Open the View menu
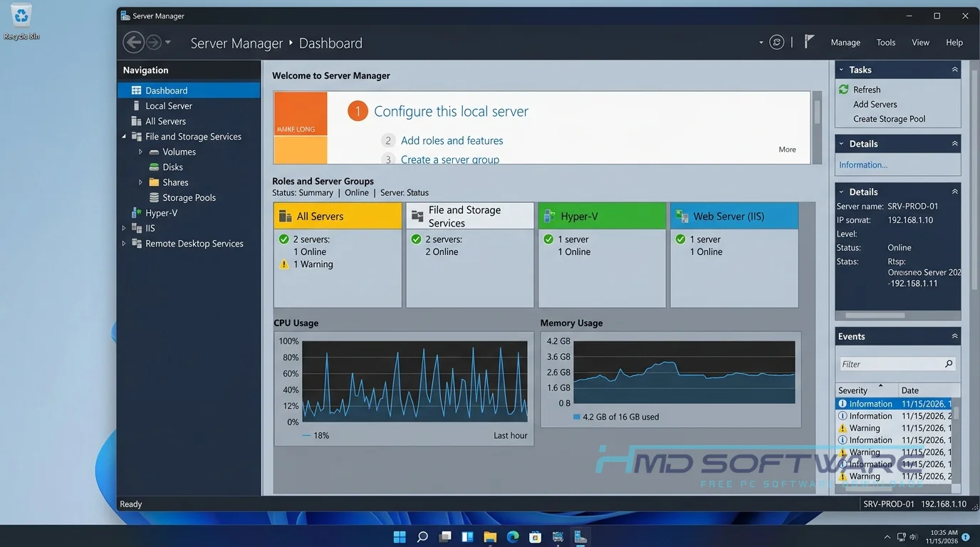The image size is (980, 547). pos(921,43)
